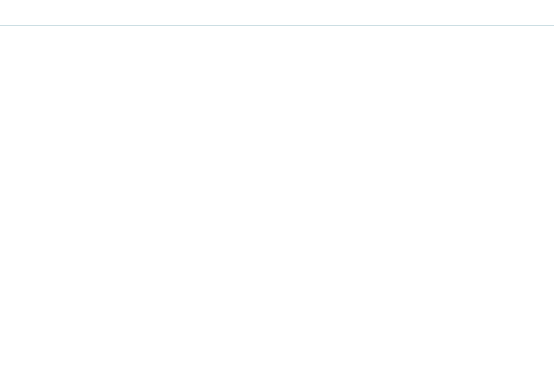Click the right end of the footer divider line

point(553,361)
